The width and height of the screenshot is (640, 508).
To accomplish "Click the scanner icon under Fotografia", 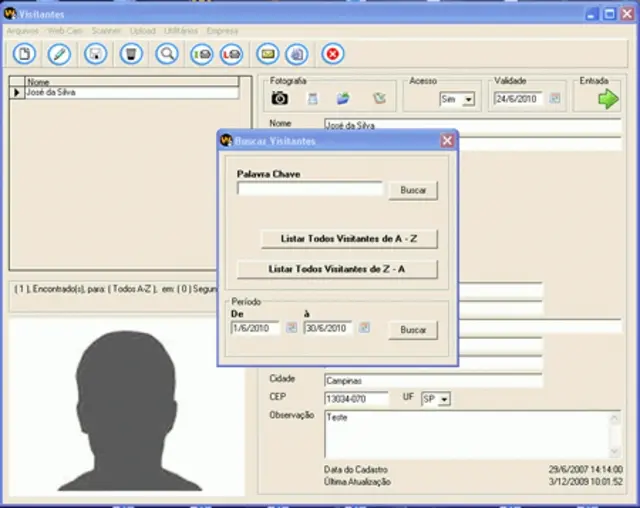I will [313, 98].
